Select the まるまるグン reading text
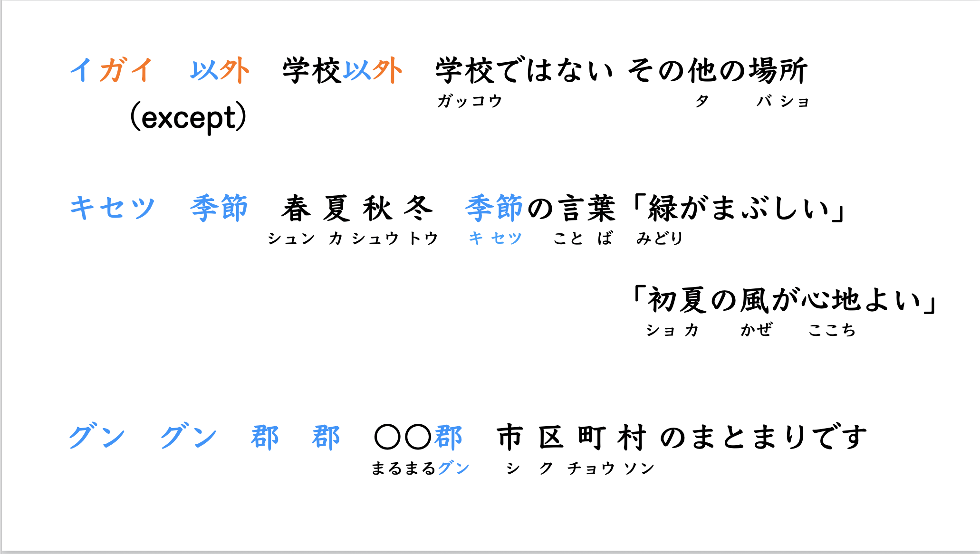Viewport: 980px width, 554px height. [421, 468]
